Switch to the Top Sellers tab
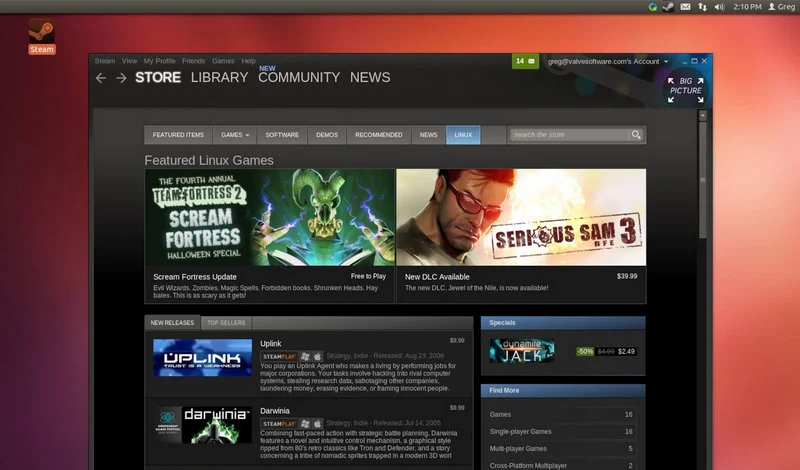The width and height of the screenshot is (800, 470). (x=226, y=323)
